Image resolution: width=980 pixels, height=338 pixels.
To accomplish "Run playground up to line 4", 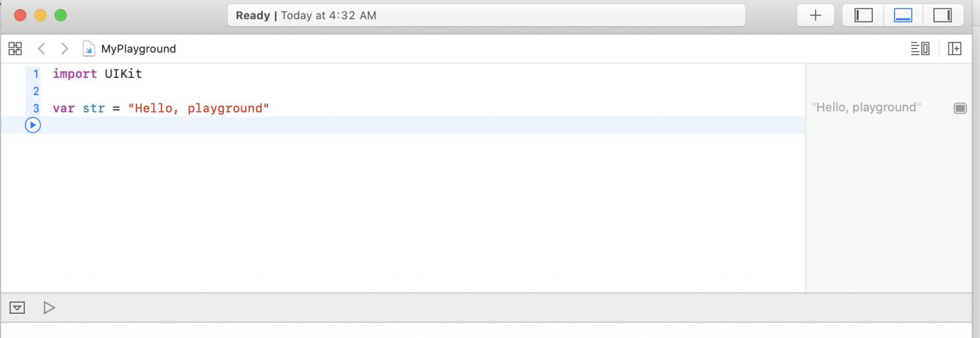I will [33, 125].
